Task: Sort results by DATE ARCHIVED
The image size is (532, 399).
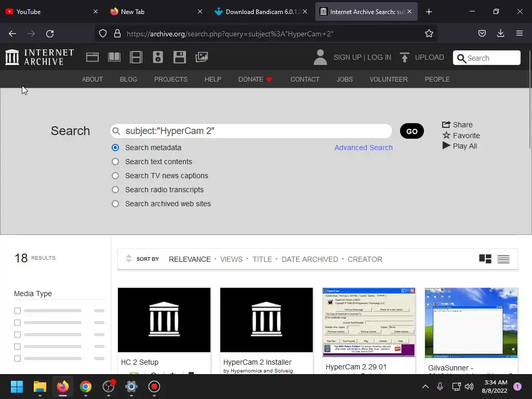Action: pyautogui.click(x=310, y=259)
